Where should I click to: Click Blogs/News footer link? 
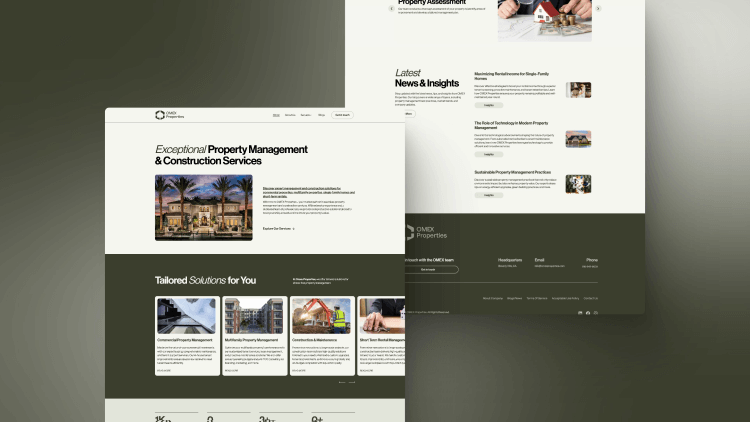514,299
